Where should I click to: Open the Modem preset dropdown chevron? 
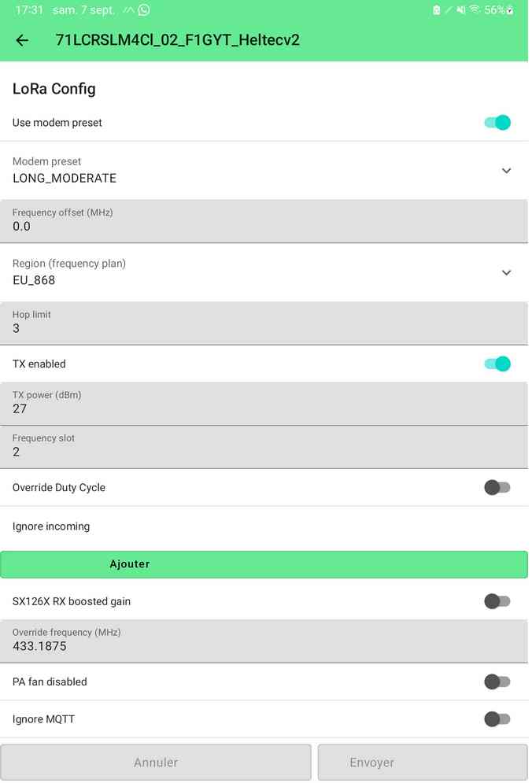(x=507, y=171)
